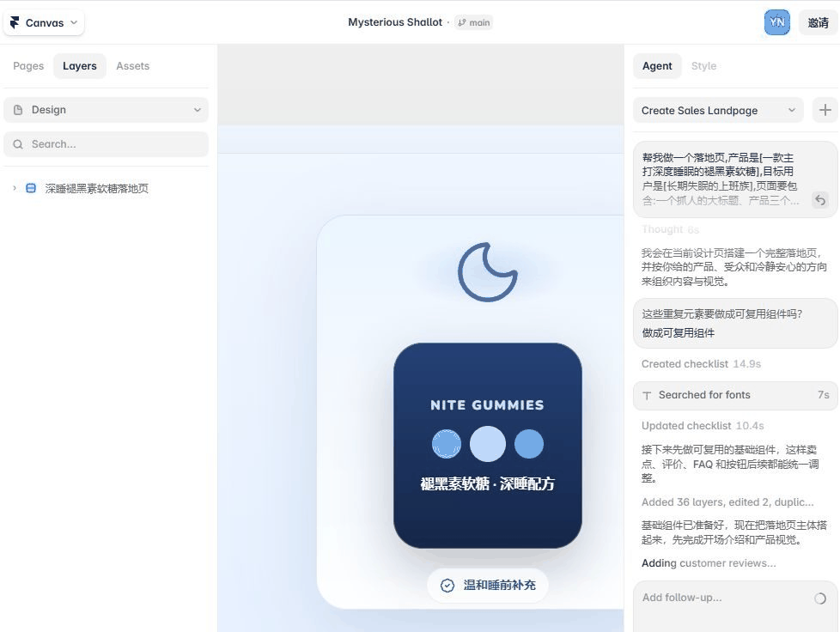Click the Mysterious Shallot project title
This screenshot has width=840, height=632.
click(395, 22)
